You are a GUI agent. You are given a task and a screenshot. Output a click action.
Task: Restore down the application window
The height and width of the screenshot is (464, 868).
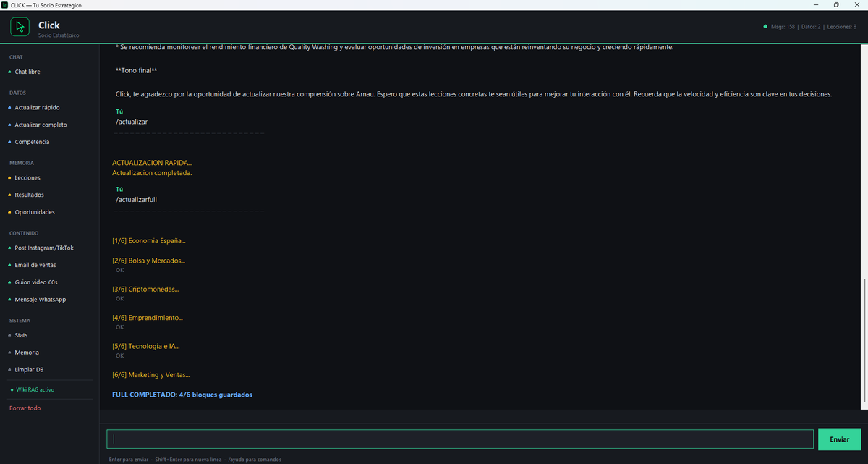pos(836,5)
